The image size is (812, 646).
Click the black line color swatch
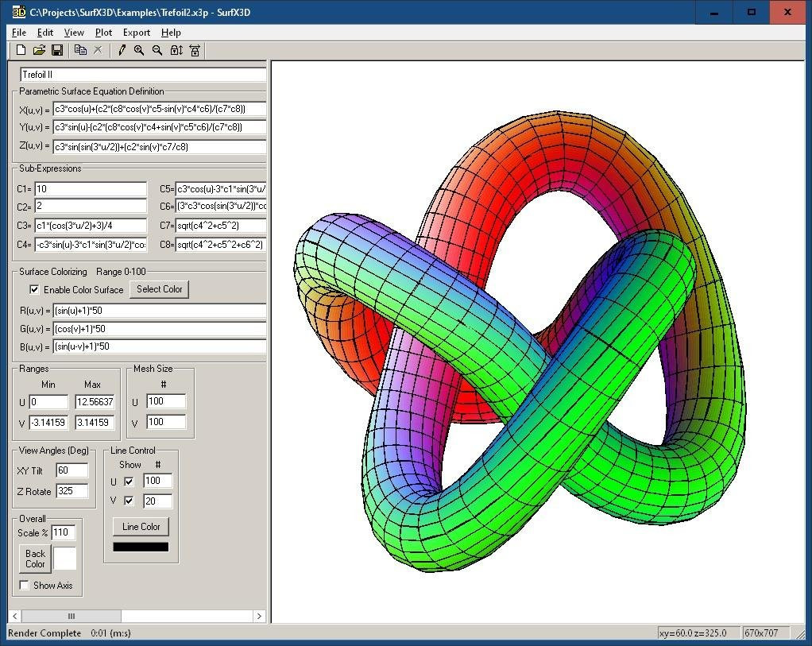(141, 547)
